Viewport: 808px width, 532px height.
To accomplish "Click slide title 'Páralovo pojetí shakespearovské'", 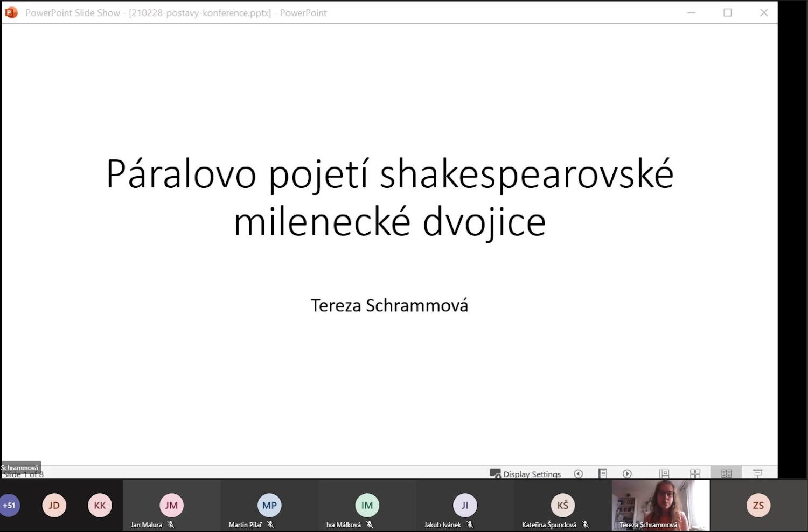I will tap(390, 175).
